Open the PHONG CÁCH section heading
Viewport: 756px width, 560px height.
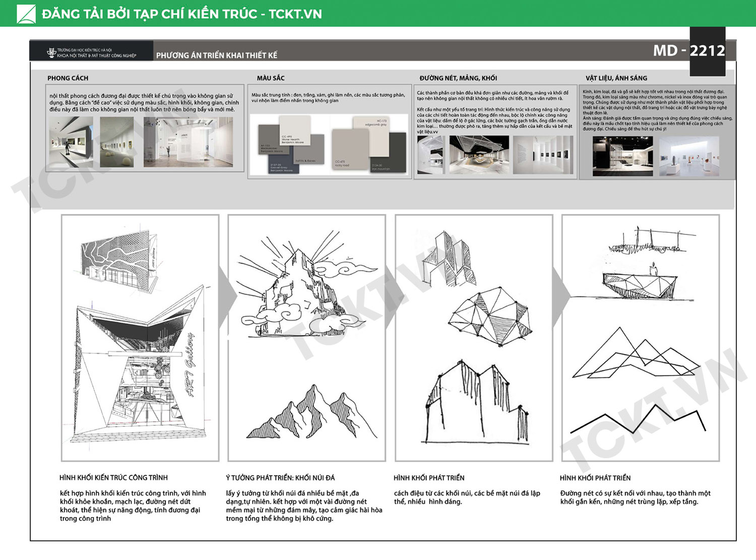pos(68,78)
